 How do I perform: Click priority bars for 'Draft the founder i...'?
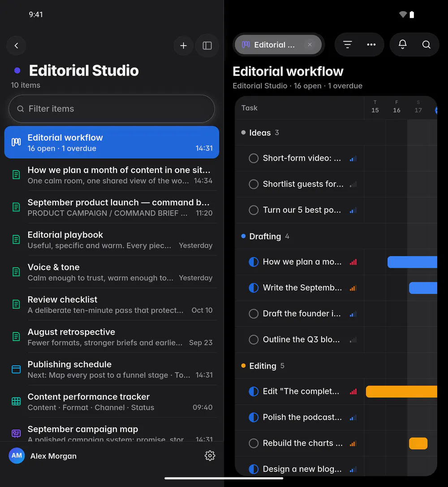(353, 314)
